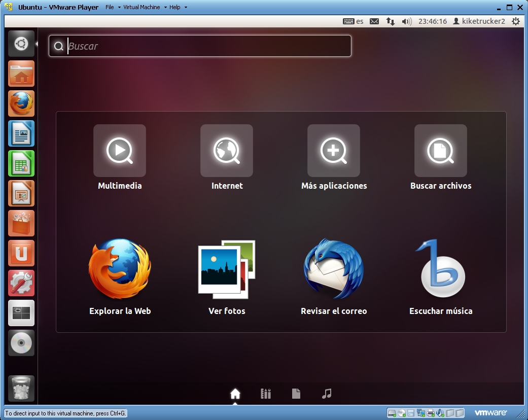Click inside the Buscar search field
The height and width of the screenshot is (420, 528).
click(200, 46)
